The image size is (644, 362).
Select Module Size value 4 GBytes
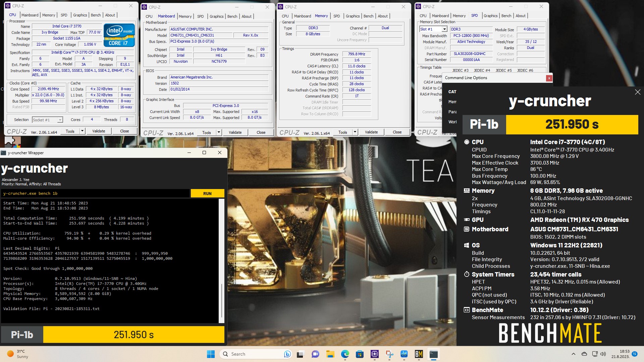[531, 29]
